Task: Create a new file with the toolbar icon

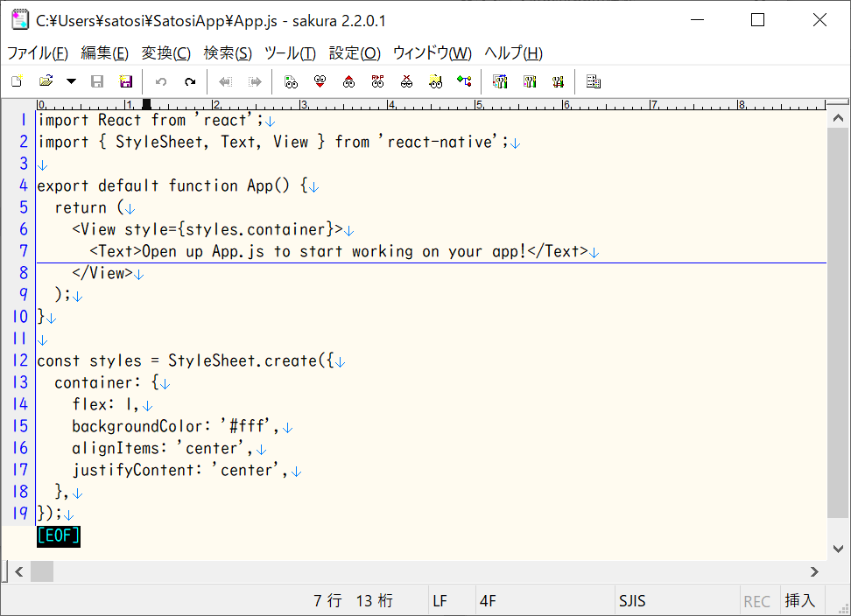Action: pyautogui.click(x=18, y=81)
